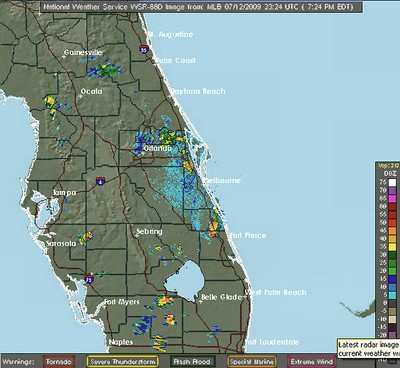
Task: Click the yellow storm cell west of Ocala
Action: (x=51, y=105)
